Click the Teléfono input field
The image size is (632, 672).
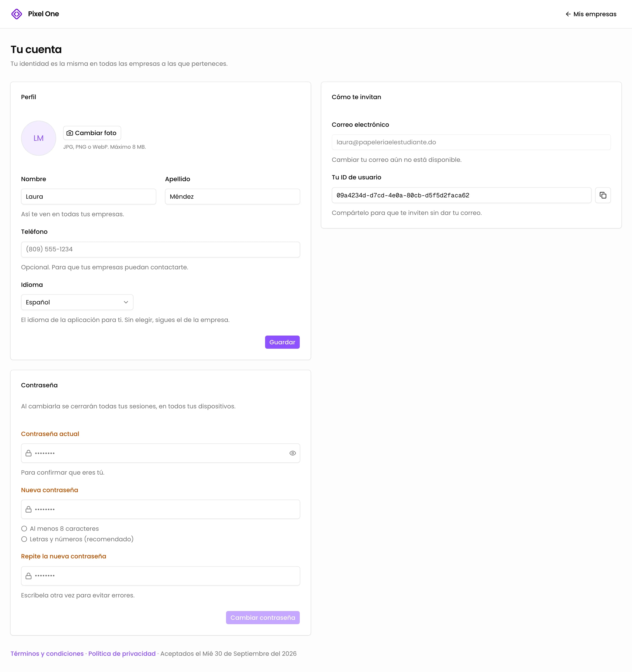click(160, 249)
